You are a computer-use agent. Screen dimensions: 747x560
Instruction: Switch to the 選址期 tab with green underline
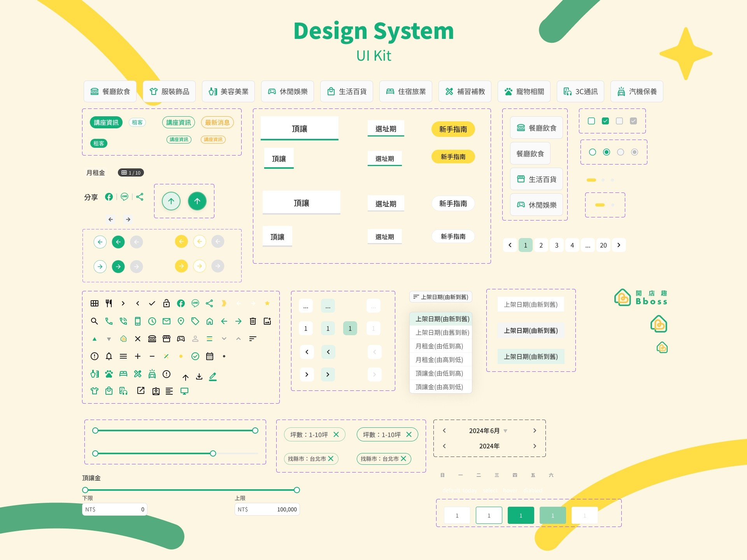coord(386,129)
